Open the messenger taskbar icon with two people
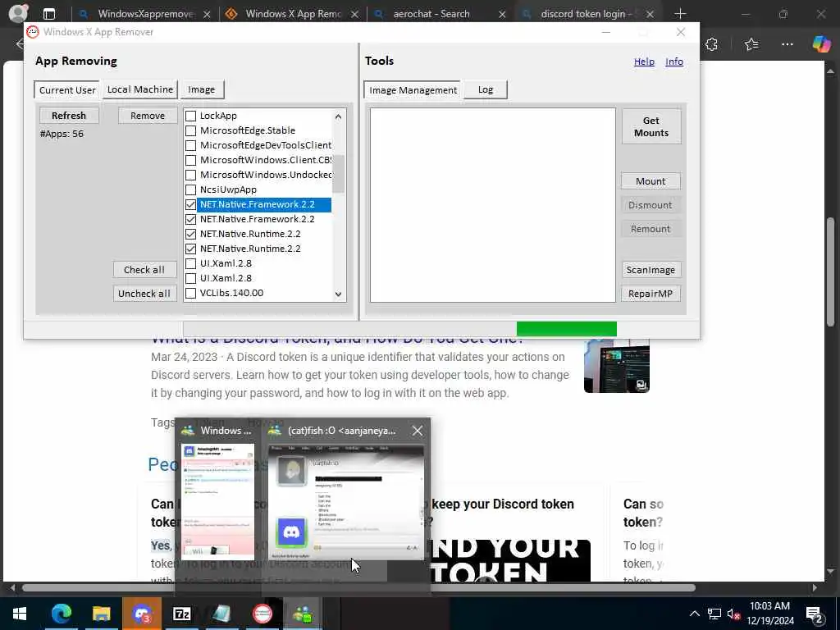The image size is (840, 630). 303,614
